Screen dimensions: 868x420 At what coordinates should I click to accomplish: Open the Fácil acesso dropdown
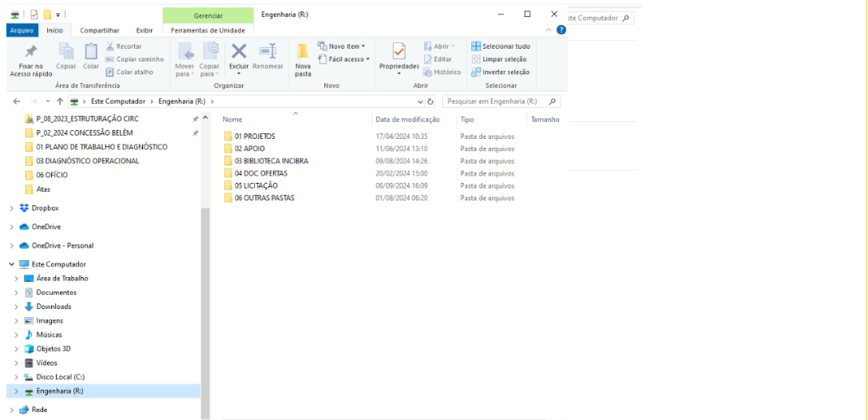(x=344, y=59)
